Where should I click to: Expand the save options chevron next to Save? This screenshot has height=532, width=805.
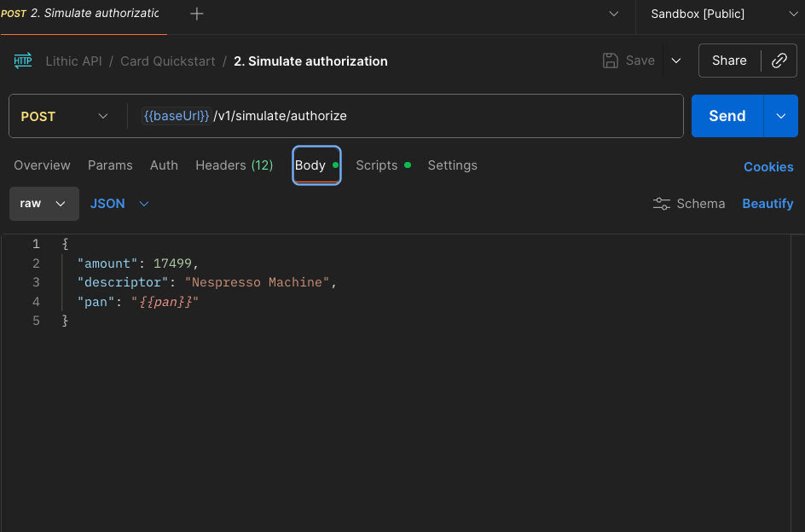(676, 60)
